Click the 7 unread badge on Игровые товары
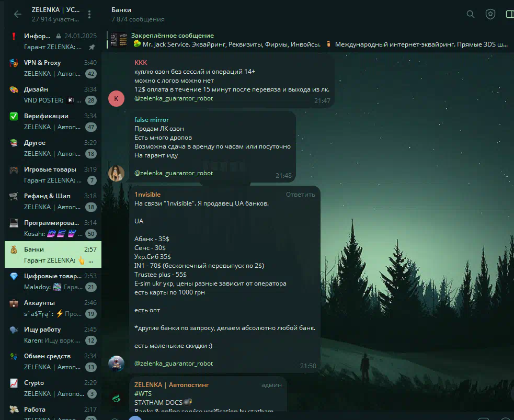This screenshot has height=420, width=514. (x=92, y=180)
